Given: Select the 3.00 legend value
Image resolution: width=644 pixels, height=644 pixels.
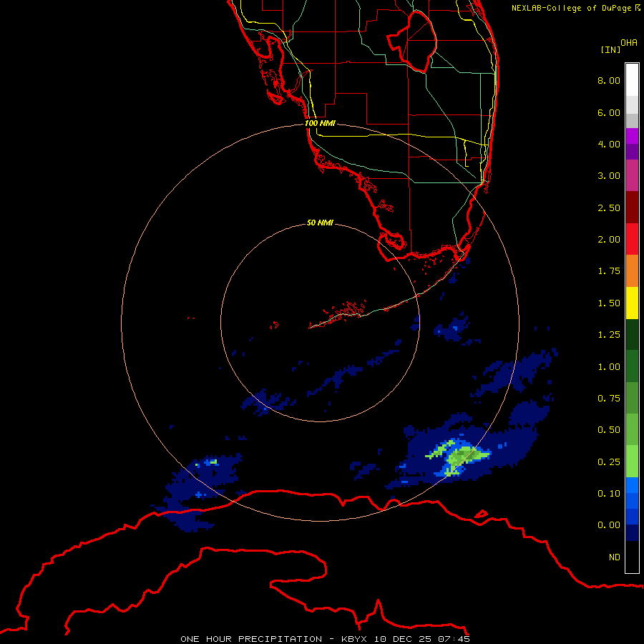Looking at the screenshot, I should tap(609, 176).
